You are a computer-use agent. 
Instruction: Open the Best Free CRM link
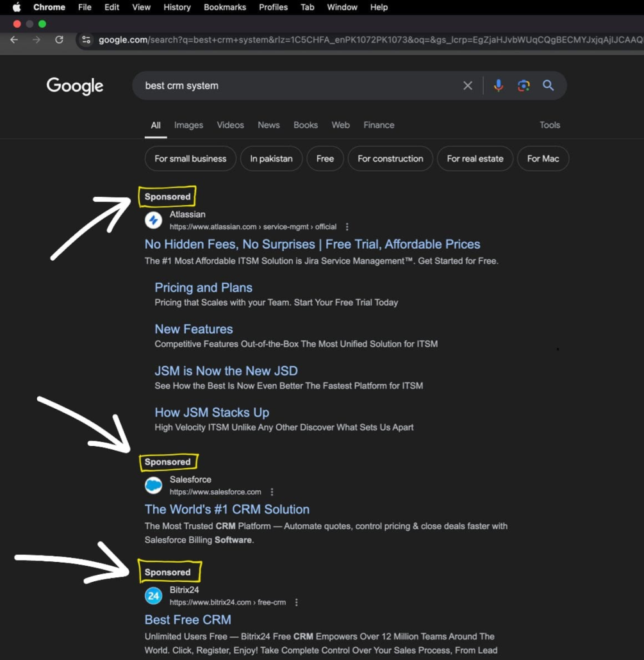point(188,620)
